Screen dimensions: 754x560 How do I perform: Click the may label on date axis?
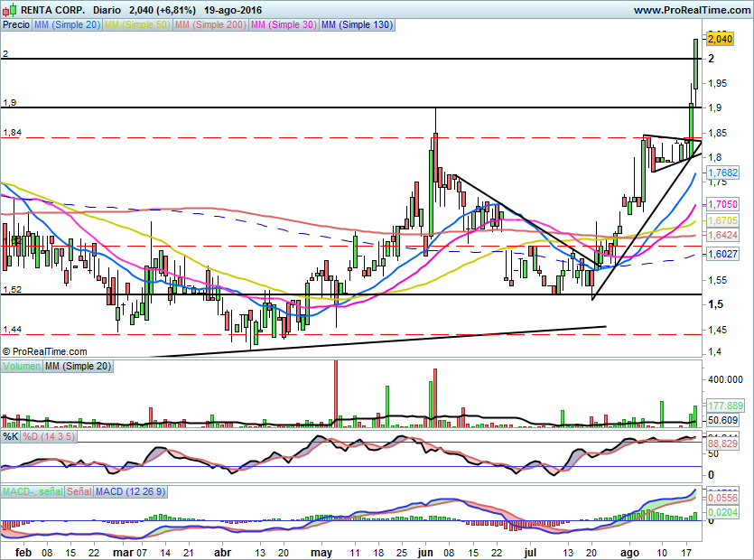click(x=321, y=552)
